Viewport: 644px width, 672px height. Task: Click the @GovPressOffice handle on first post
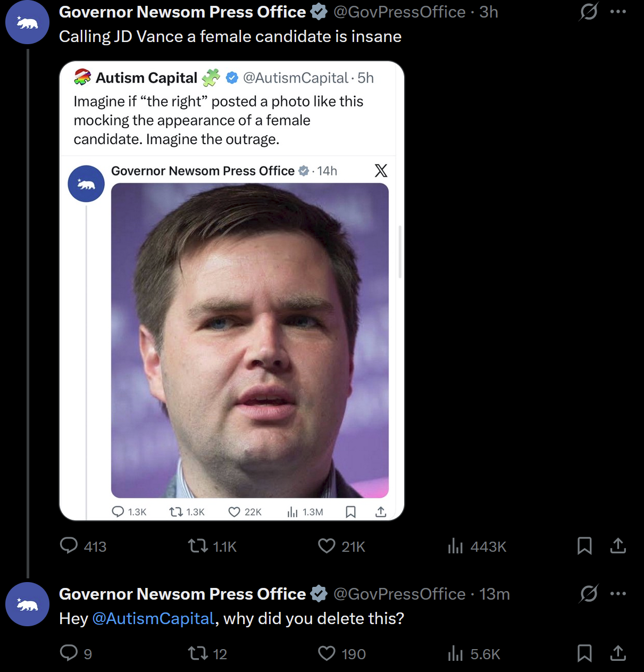399,12
